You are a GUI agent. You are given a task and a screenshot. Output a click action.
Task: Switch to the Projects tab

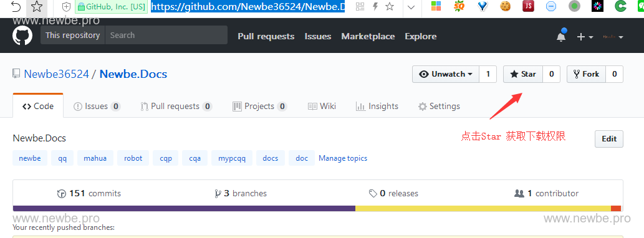(x=259, y=107)
